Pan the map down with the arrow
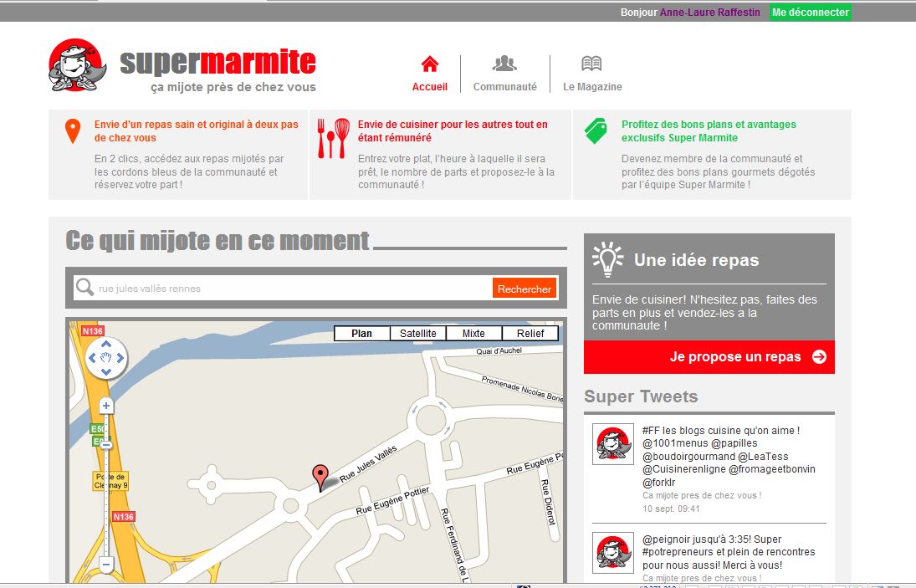The image size is (916, 588). pyautogui.click(x=105, y=371)
